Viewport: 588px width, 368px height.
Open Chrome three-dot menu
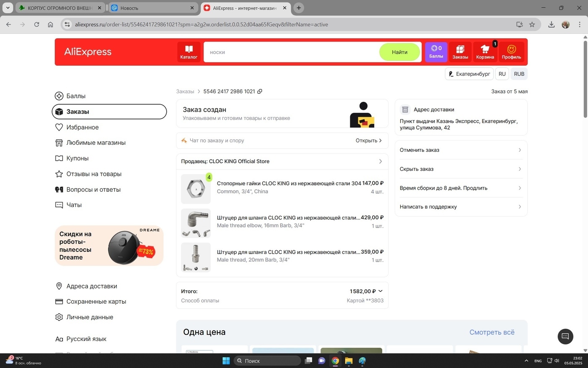click(x=580, y=24)
